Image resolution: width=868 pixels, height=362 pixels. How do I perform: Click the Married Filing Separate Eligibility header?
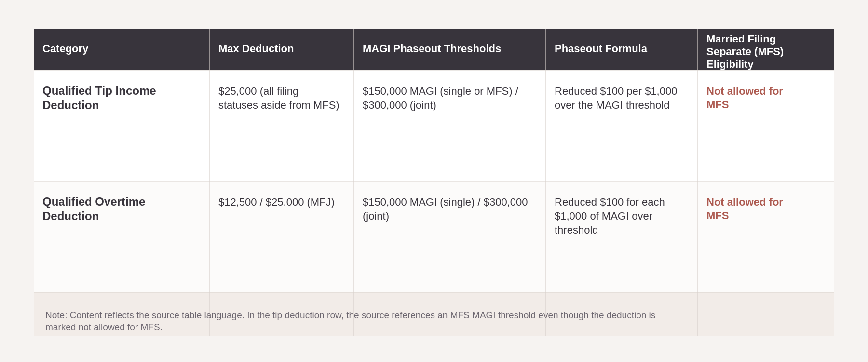(x=745, y=51)
